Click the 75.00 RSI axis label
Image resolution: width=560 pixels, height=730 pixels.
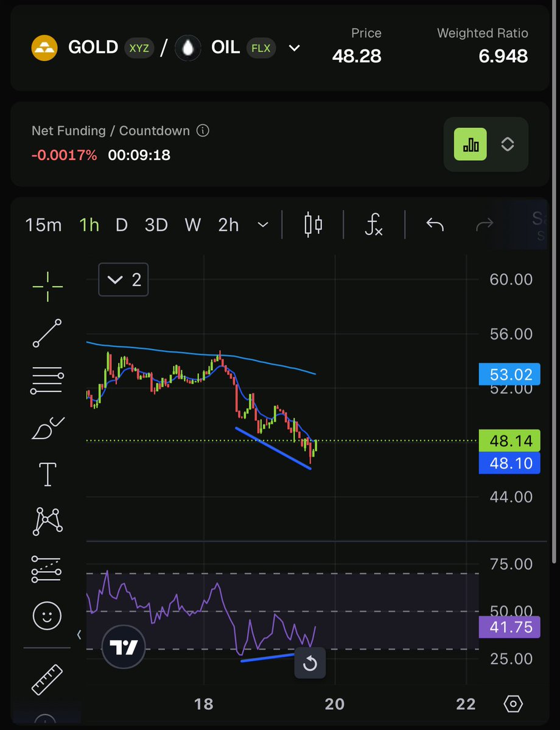pos(511,564)
